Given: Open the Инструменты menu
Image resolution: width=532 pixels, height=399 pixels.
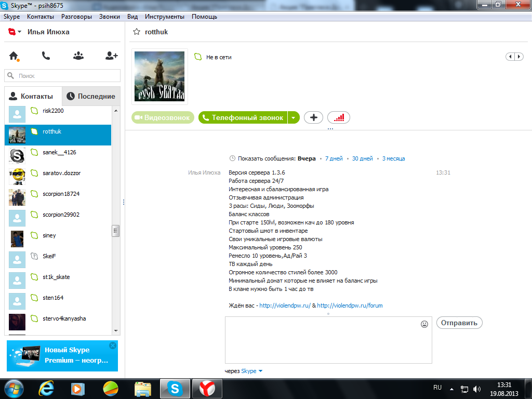Looking at the screenshot, I should coord(165,17).
